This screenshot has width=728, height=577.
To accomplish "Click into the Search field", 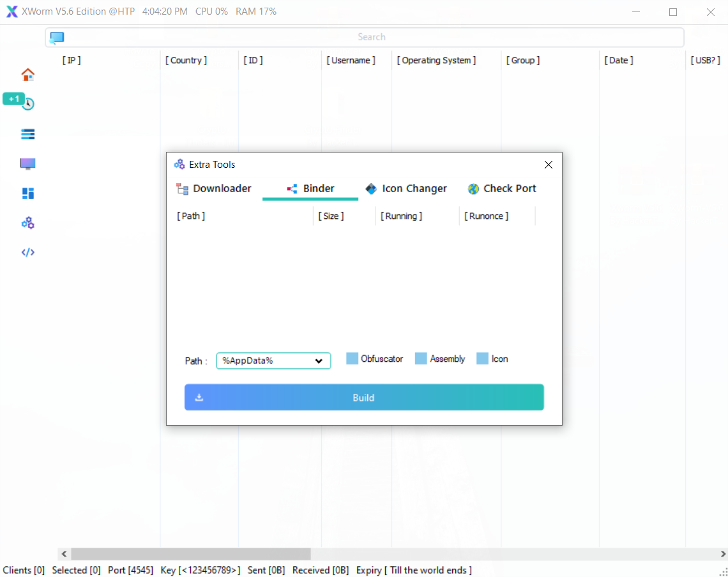I will [372, 37].
